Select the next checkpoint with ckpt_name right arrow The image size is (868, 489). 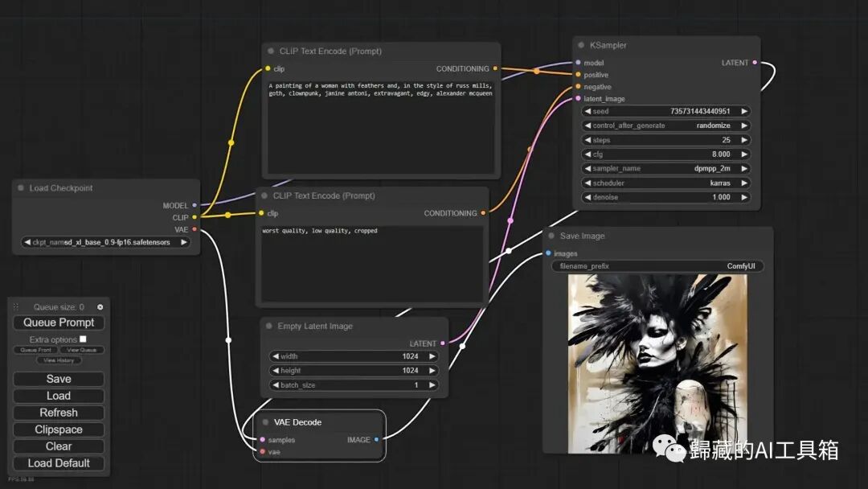pyautogui.click(x=184, y=242)
